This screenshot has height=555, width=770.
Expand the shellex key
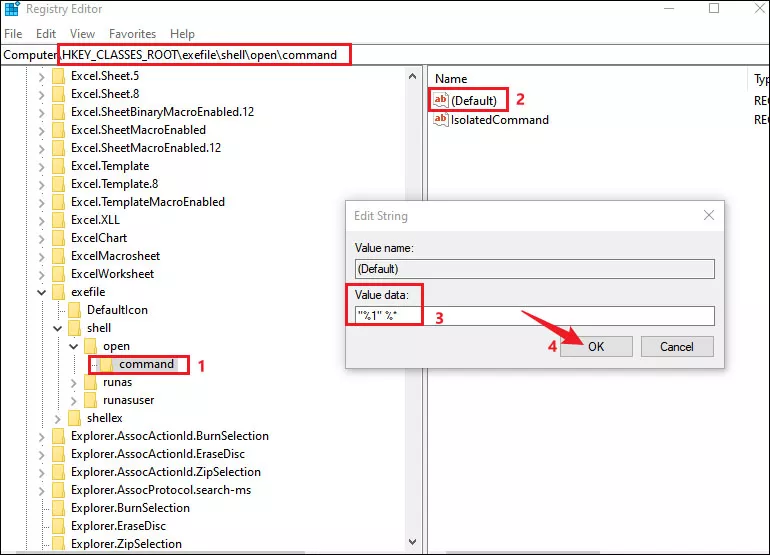(x=57, y=418)
